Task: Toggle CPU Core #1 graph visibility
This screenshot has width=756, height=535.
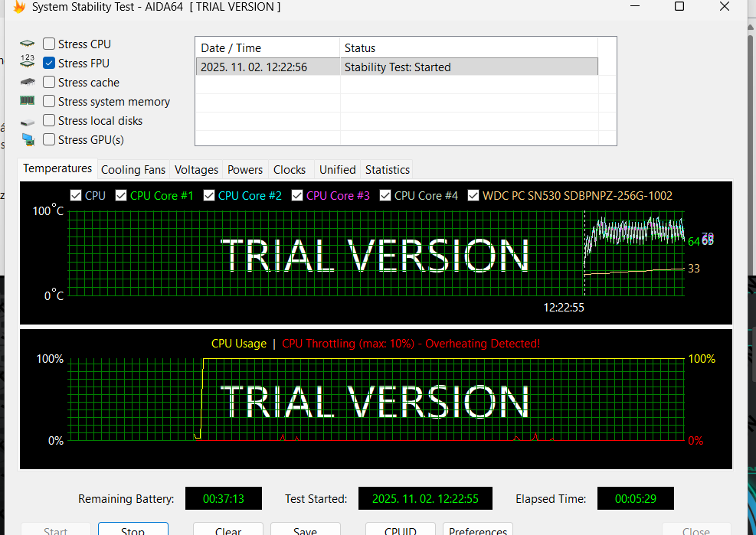Action: [121, 196]
